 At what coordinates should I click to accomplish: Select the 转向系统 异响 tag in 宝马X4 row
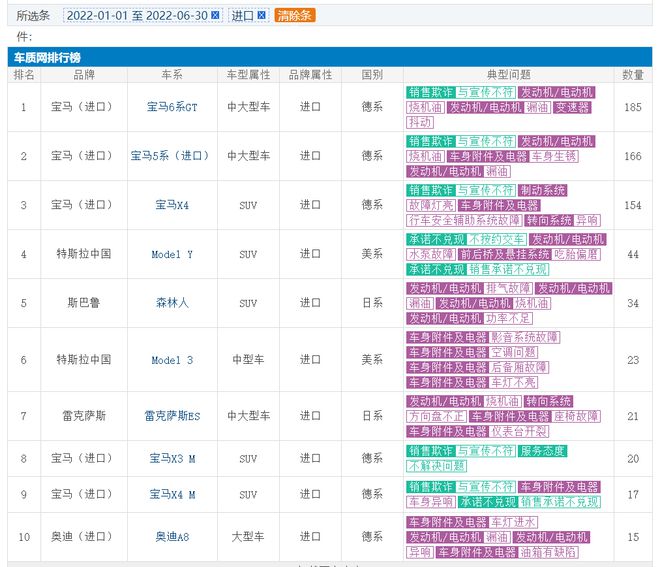click(x=563, y=220)
